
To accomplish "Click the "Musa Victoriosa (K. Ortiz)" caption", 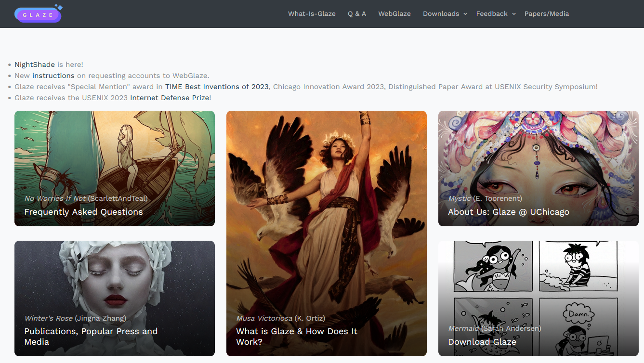I will 280,318.
